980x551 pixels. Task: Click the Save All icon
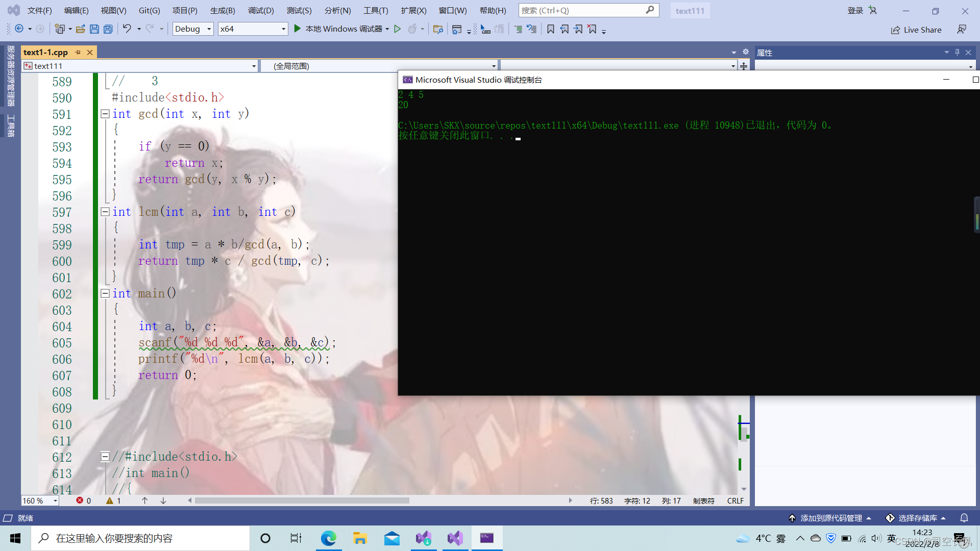(x=108, y=29)
